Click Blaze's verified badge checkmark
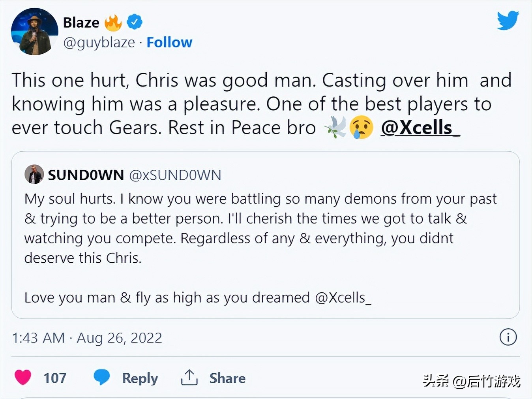Image resolution: width=532 pixels, height=399 pixels. click(x=135, y=22)
